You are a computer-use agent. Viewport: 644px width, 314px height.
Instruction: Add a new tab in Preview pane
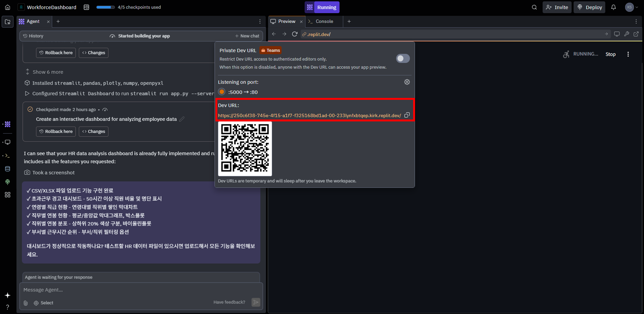(x=349, y=22)
